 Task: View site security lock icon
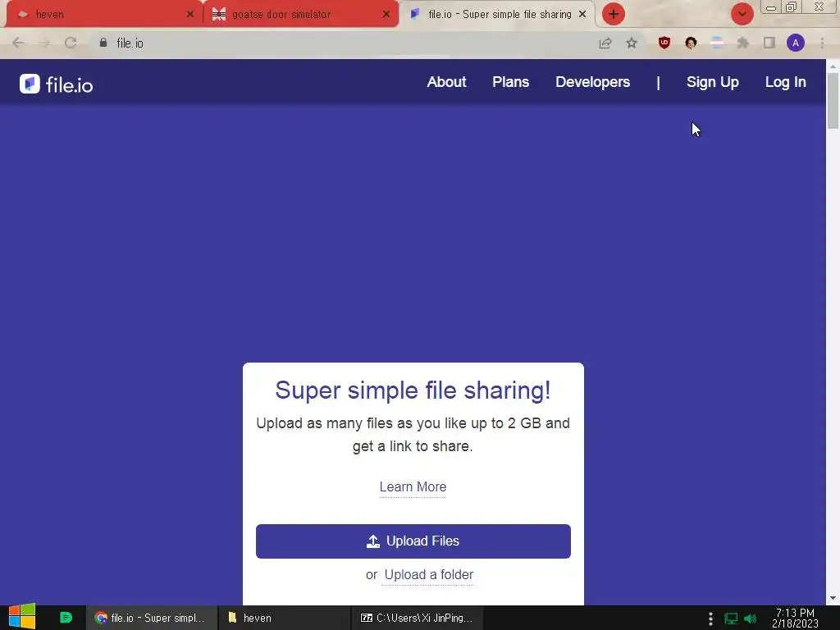(103, 43)
